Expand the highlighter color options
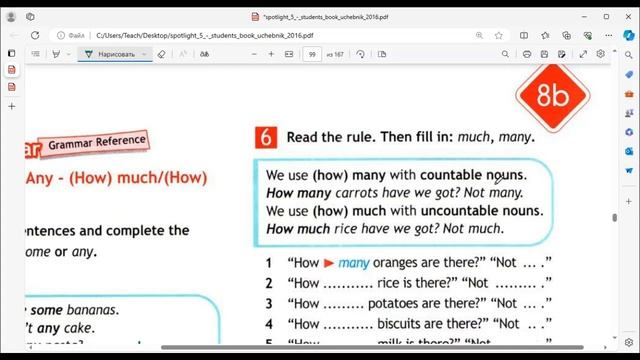This screenshot has height=360, width=640. pyautogui.click(x=69, y=54)
